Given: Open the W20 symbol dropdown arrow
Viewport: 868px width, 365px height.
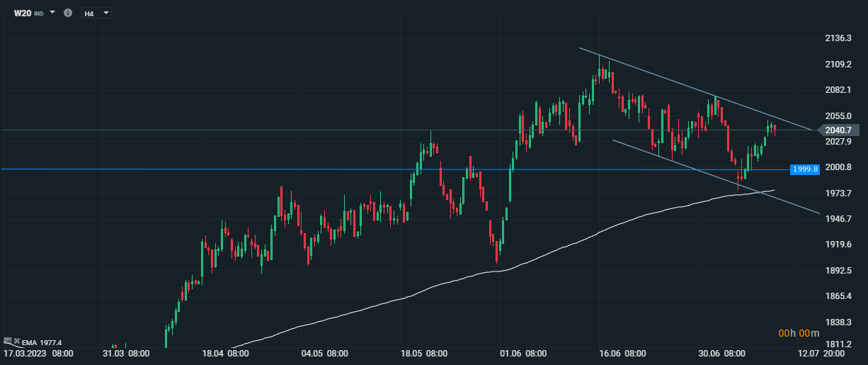Looking at the screenshot, I should point(52,12).
